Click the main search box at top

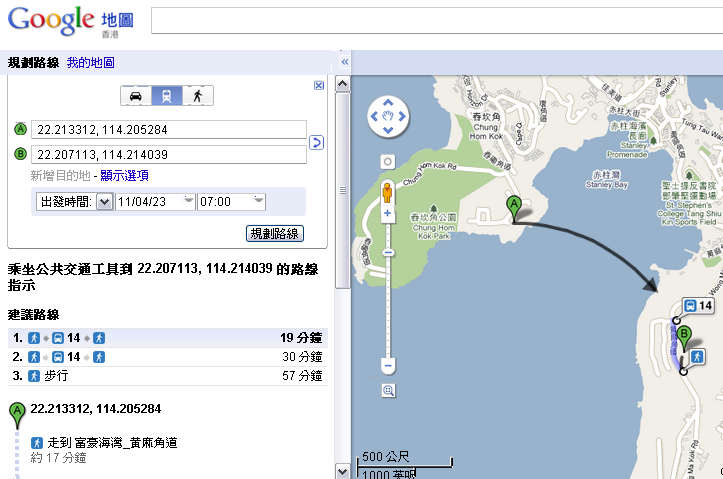pyautogui.click(x=437, y=20)
